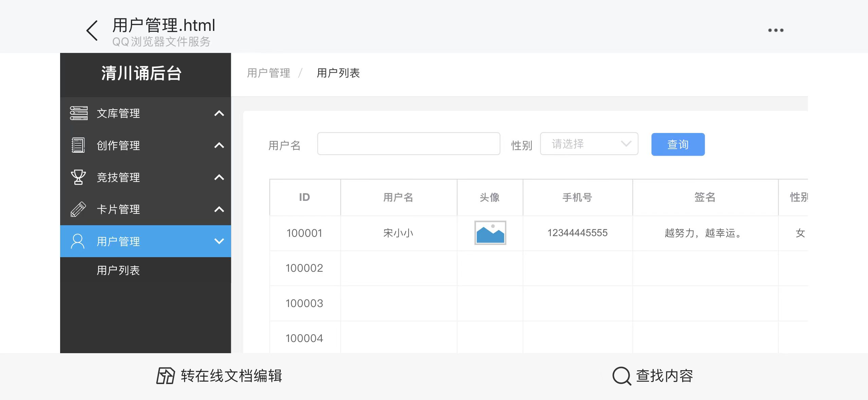Expand 竞技管理 with its chevron
This screenshot has height=400, width=868.
(x=219, y=177)
